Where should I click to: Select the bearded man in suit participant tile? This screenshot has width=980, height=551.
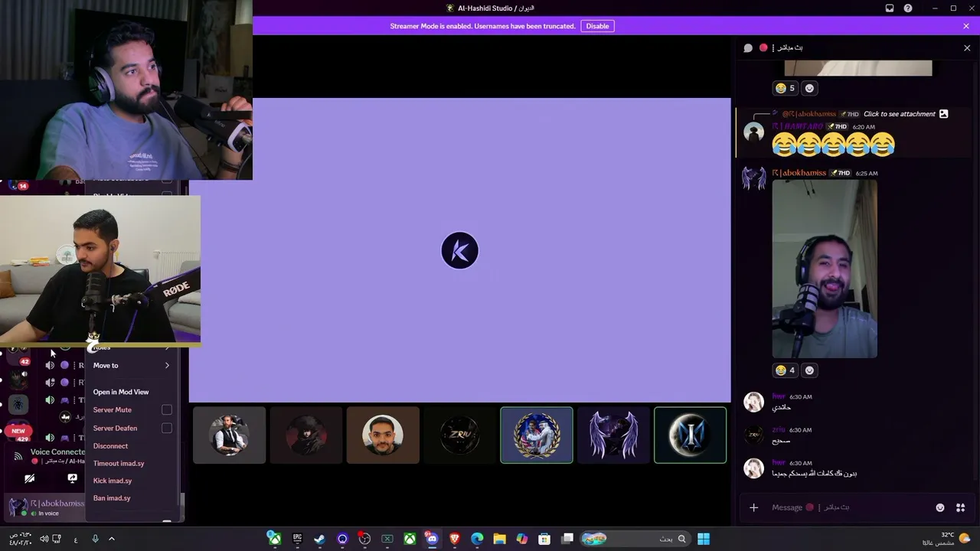pos(230,435)
